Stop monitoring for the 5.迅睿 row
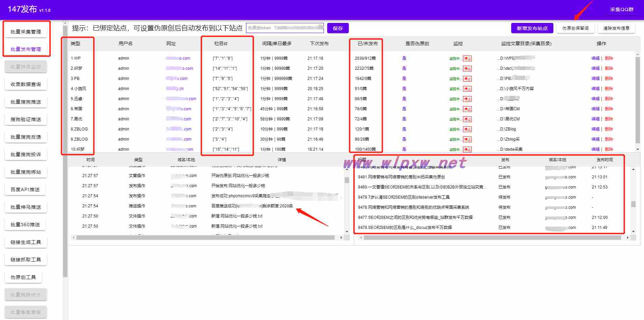This screenshot has width=644, height=320. pyautogui.click(x=467, y=99)
